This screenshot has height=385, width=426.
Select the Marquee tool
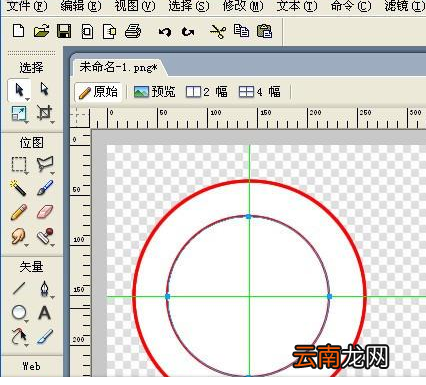(19, 165)
